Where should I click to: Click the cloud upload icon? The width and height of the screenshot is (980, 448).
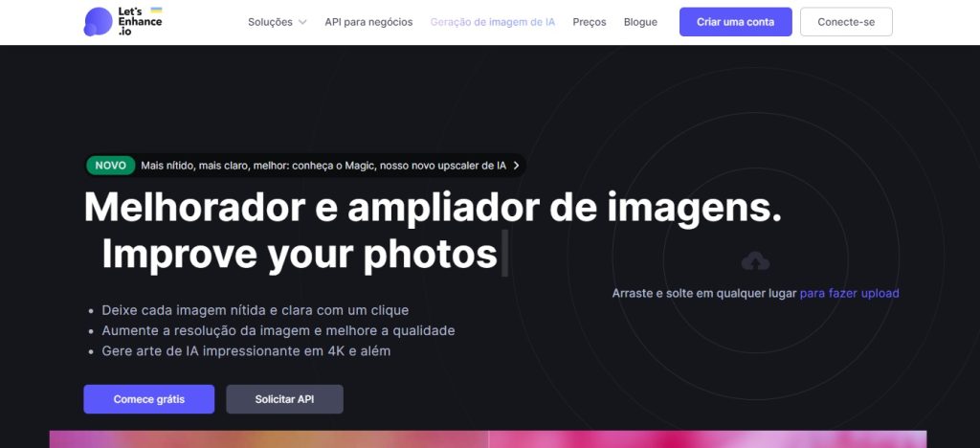[x=755, y=261]
